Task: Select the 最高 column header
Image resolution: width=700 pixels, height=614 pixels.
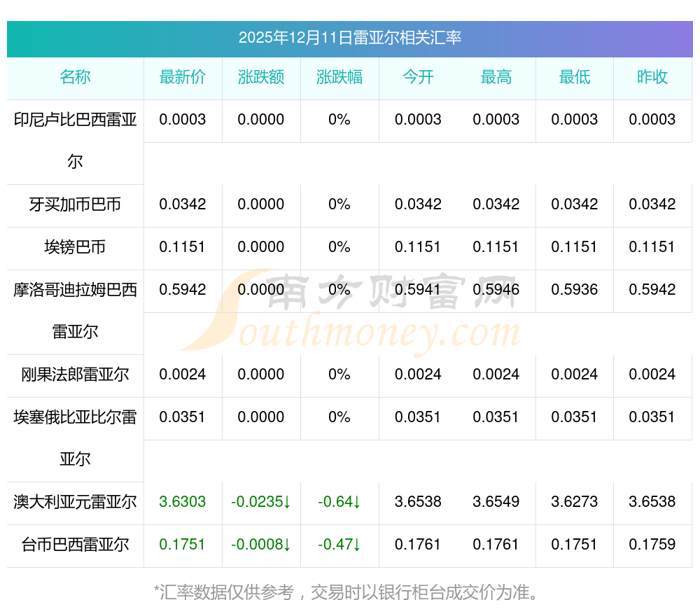Action: [496, 77]
